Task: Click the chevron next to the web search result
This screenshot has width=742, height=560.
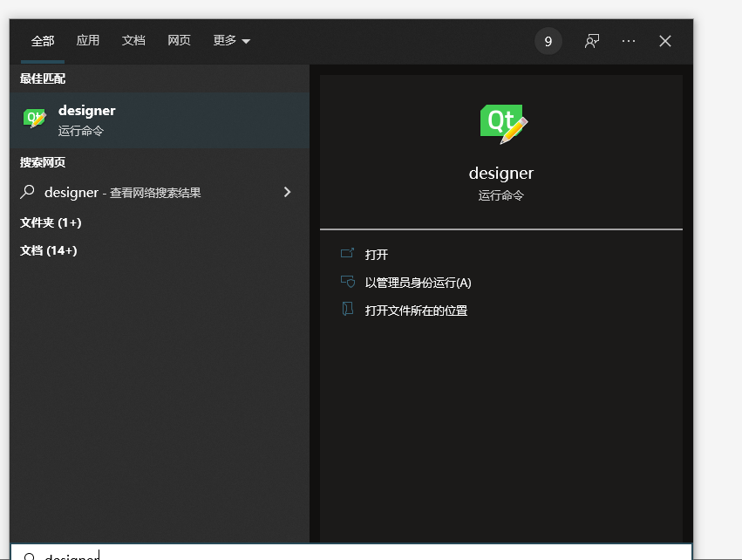Action: click(x=287, y=192)
